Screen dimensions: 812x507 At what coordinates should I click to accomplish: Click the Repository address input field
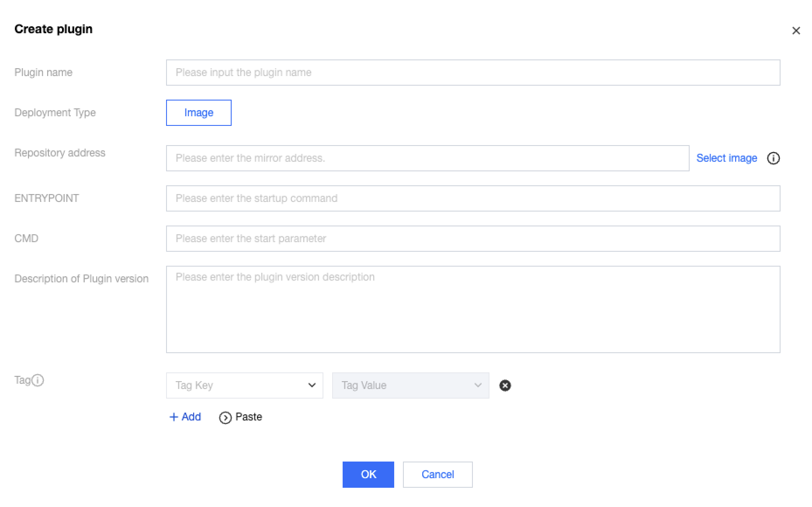[x=427, y=158]
